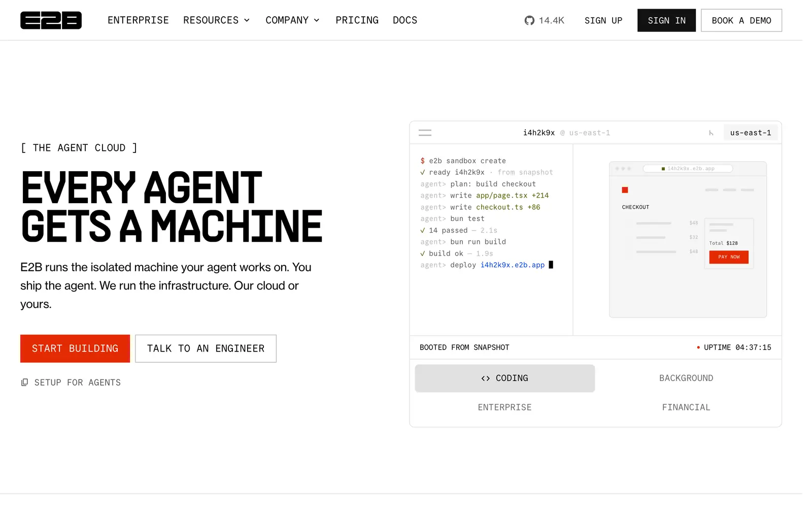Go to the Pricing page
The image size is (812, 508).
pos(357,20)
